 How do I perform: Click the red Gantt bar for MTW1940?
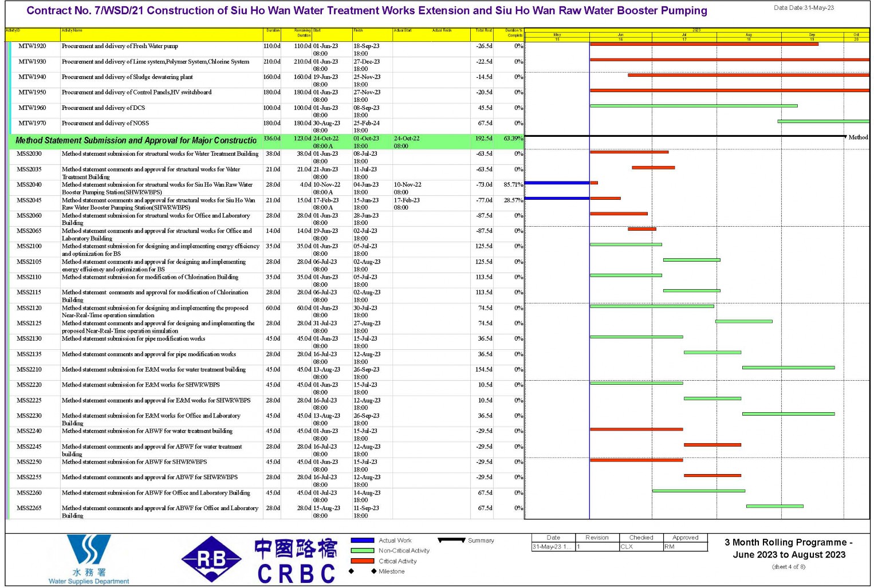[x=749, y=75]
